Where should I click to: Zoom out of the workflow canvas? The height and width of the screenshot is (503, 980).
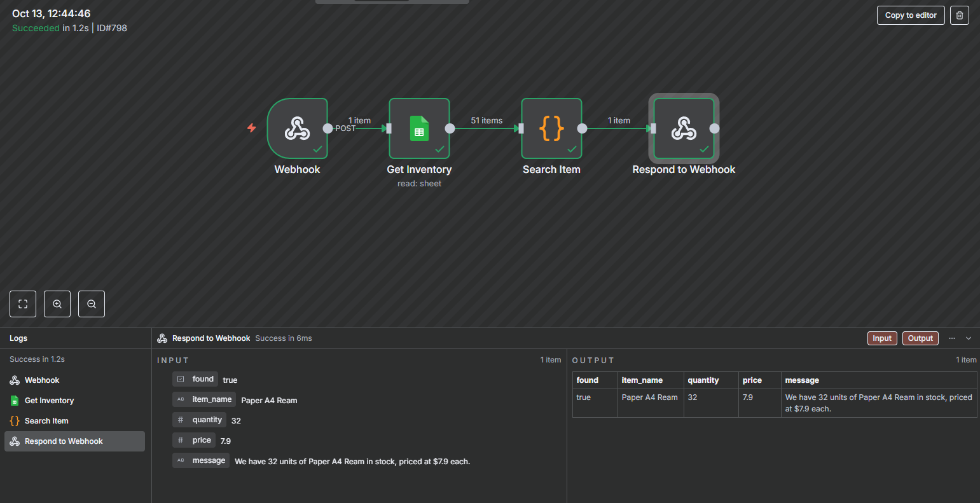pyautogui.click(x=92, y=304)
